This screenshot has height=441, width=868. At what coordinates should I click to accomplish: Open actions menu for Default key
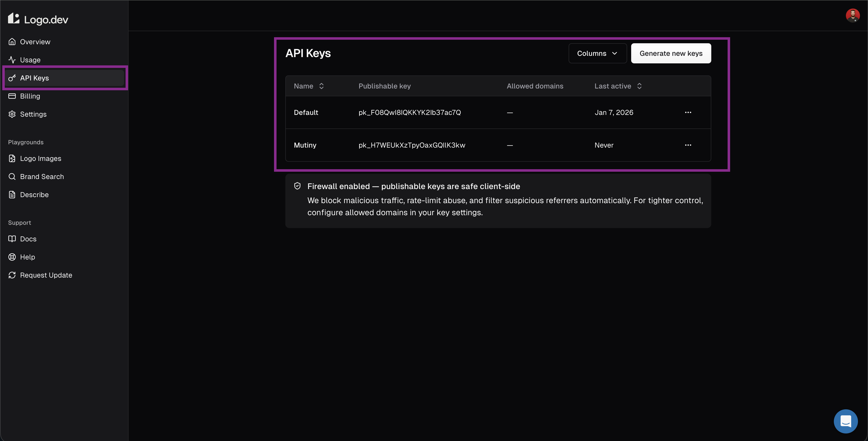click(688, 112)
